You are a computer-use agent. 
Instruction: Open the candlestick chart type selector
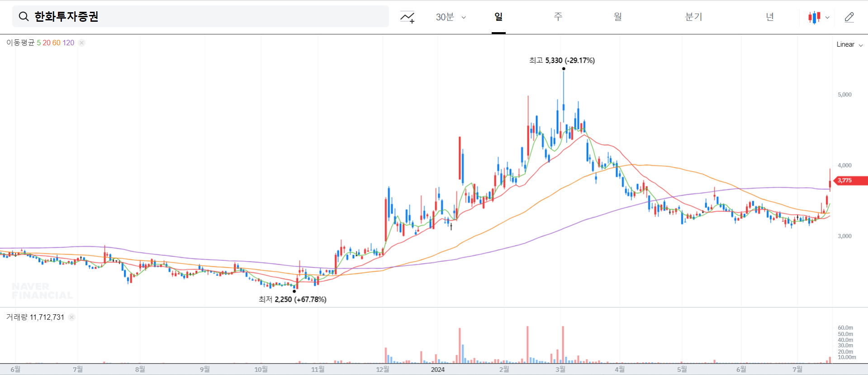814,17
